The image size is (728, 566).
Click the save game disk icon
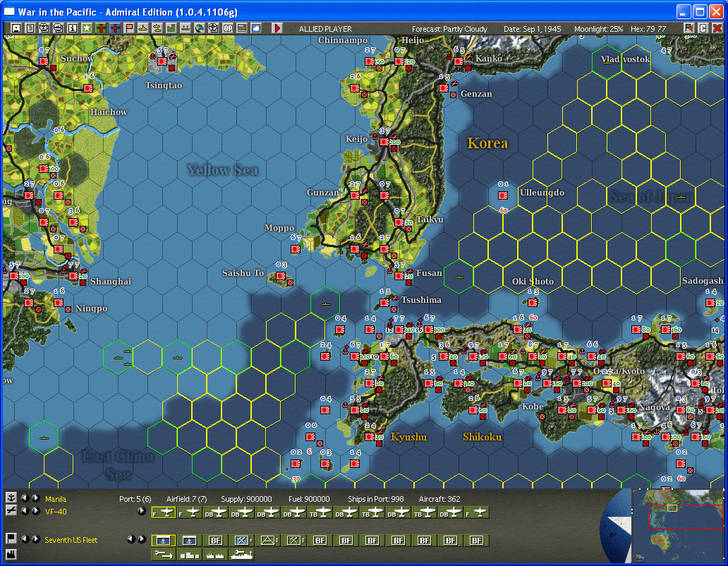coord(16,28)
